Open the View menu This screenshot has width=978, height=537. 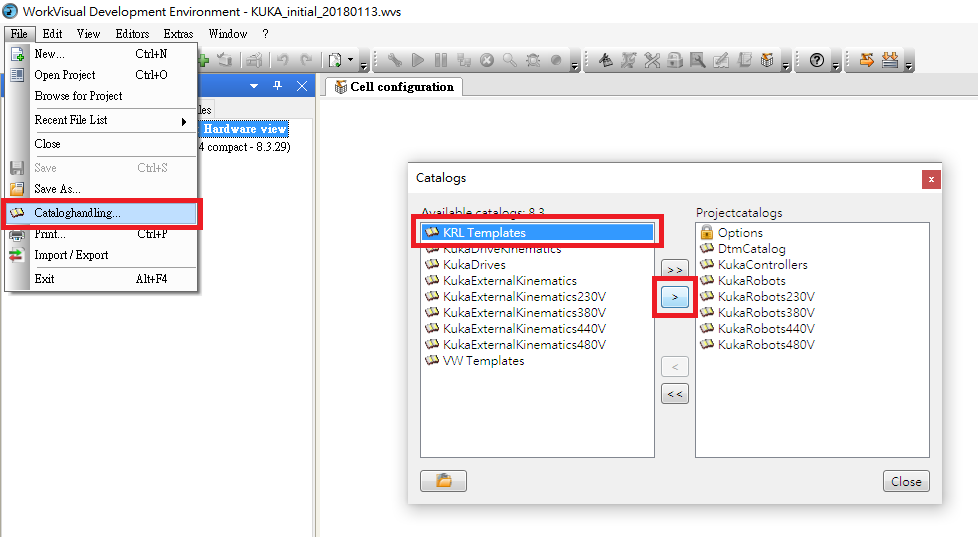click(89, 34)
